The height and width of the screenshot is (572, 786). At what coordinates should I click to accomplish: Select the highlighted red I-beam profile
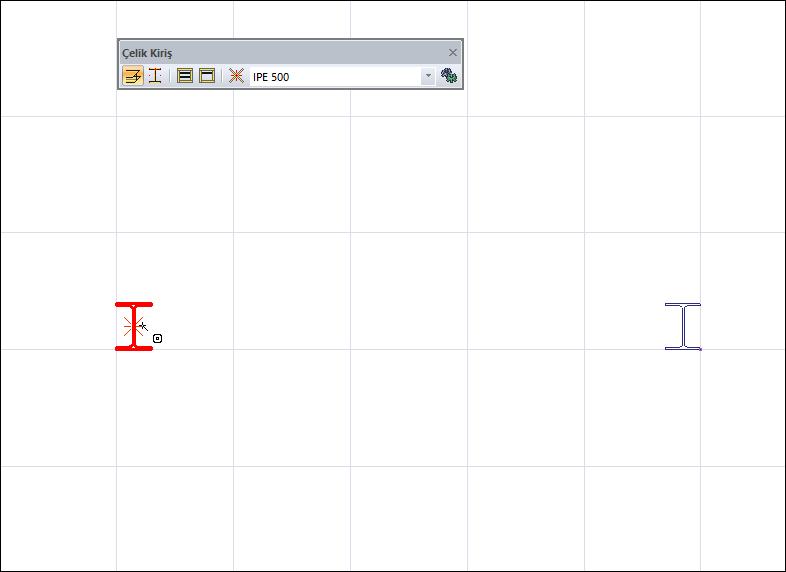coord(134,326)
